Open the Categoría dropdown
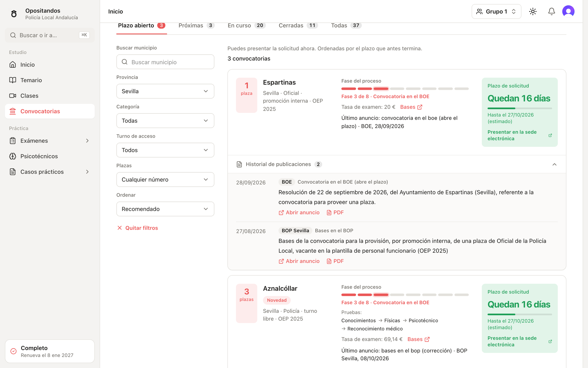 (x=165, y=121)
